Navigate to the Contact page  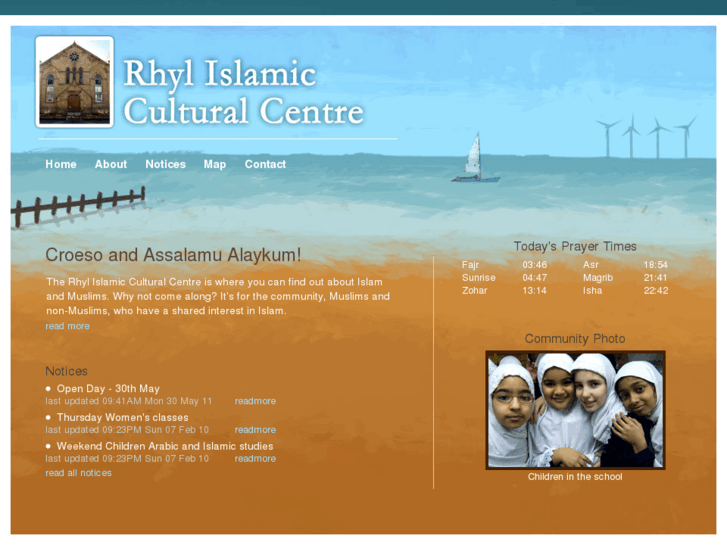pos(265,164)
